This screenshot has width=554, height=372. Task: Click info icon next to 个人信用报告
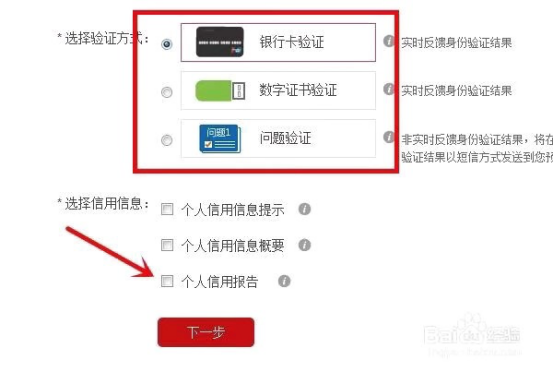tap(284, 281)
